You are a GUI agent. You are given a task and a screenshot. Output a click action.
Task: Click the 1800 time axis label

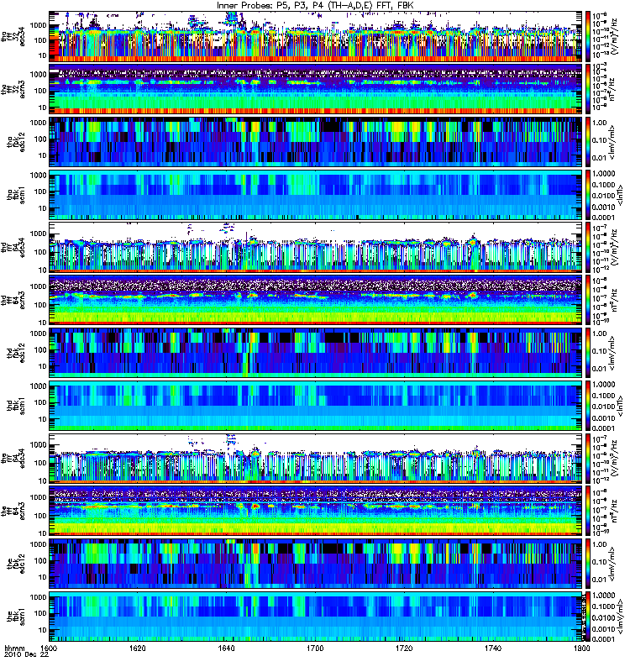click(x=582, y=648)
